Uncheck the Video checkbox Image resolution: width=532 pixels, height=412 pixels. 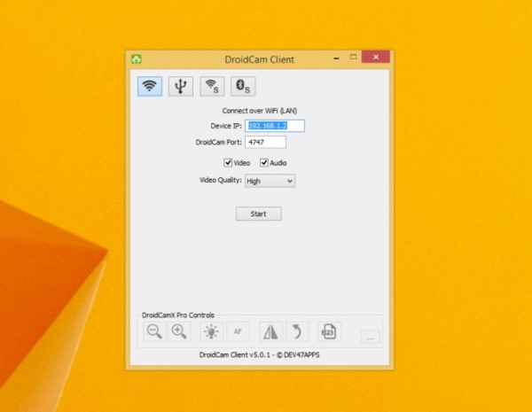pos(228,163)
